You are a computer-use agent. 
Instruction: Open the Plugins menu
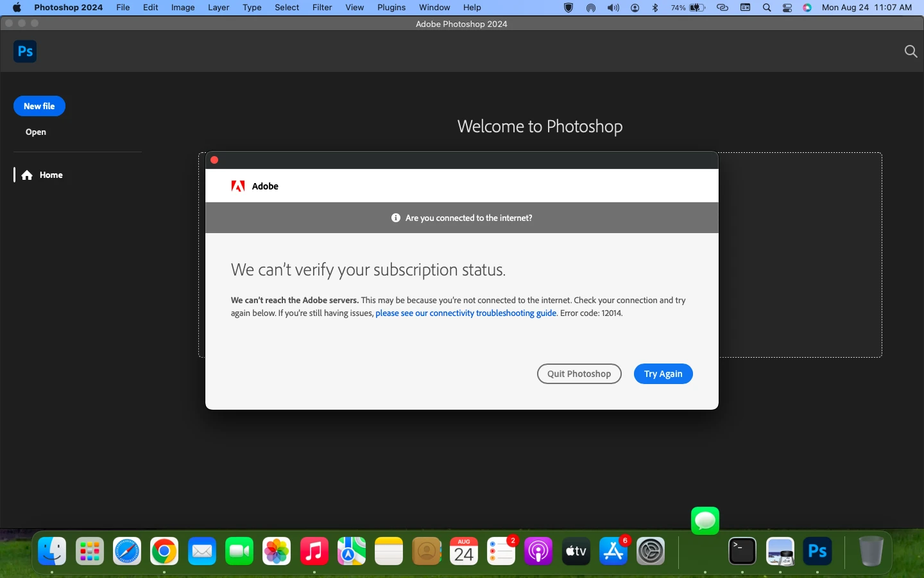click(391, 8)
